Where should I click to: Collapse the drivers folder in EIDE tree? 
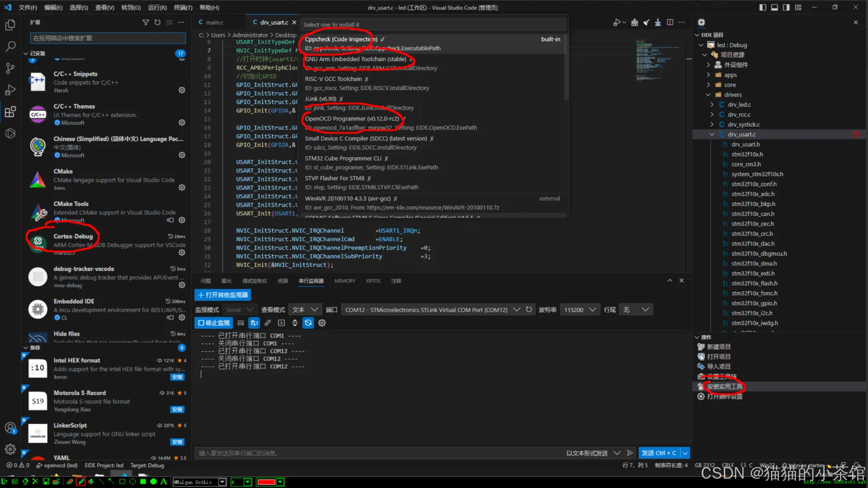[708, 94]
